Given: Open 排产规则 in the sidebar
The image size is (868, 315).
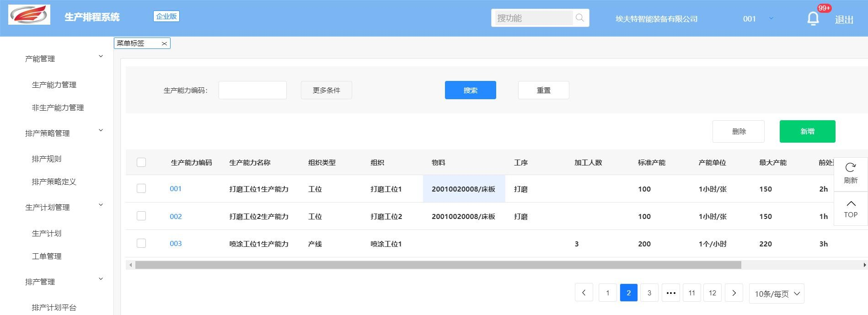Looking at the screenshot, I should 47,159.
